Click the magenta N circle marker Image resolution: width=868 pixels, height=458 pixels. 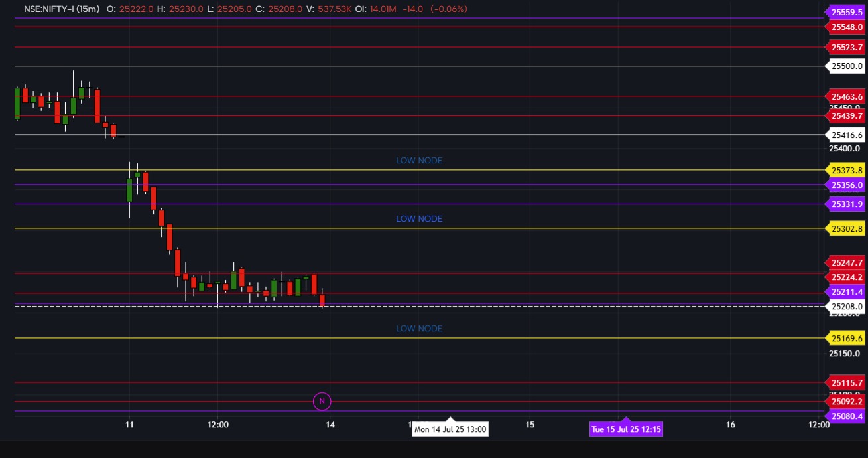click(x=322, y=400)
